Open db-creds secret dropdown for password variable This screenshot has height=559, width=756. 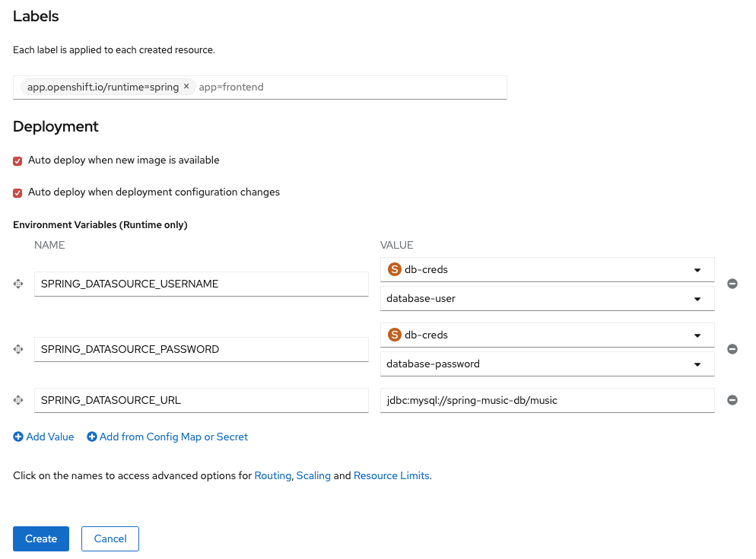pyautogui.click(x=546, y=335)
